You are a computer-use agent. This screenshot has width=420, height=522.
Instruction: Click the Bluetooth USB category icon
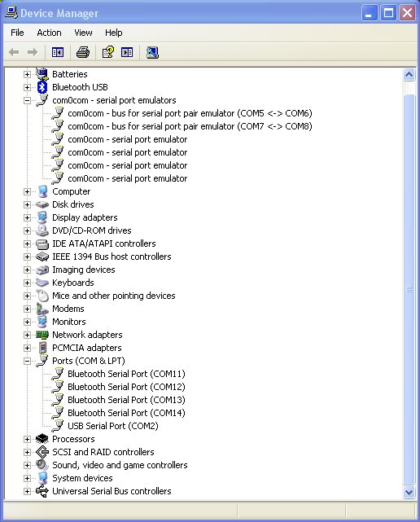pyautogui.click(x=42, y=87)
